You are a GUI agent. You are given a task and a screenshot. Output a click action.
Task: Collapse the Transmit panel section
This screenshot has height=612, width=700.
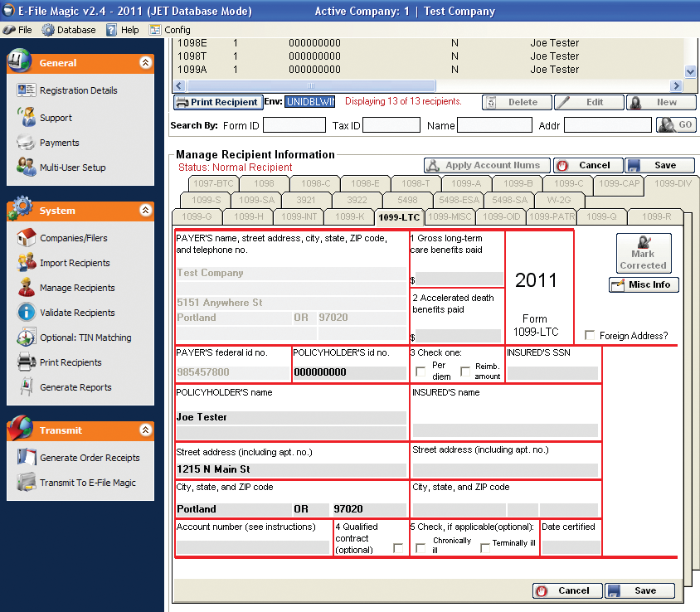(145, 430)
